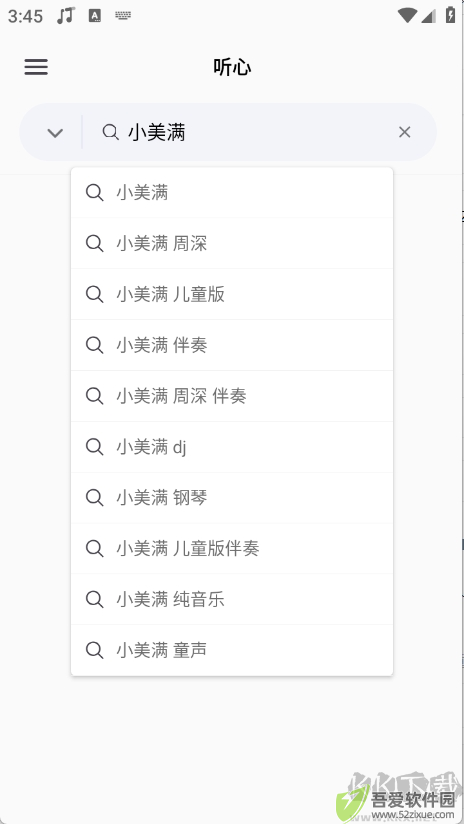Tap the music note status bar icon
Image resolution: width=464 pixels, height=824 pixels.
66,16
